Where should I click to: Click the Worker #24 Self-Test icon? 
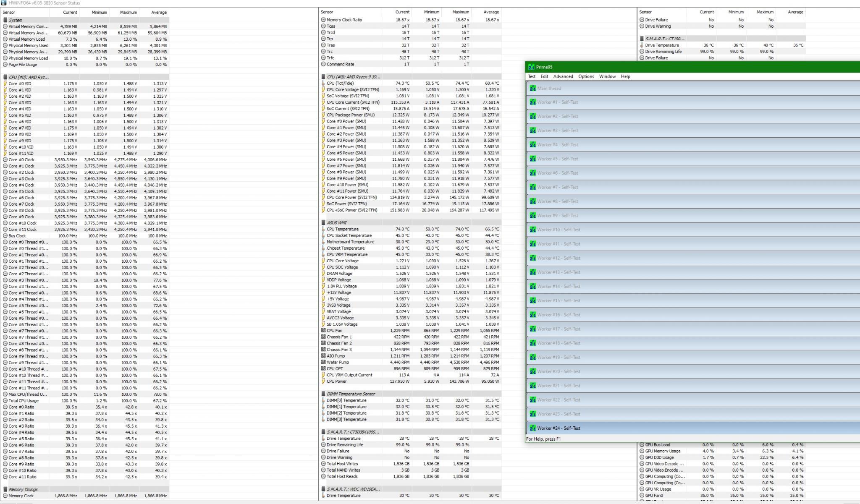pyautogui.click(x=532, y=428)
